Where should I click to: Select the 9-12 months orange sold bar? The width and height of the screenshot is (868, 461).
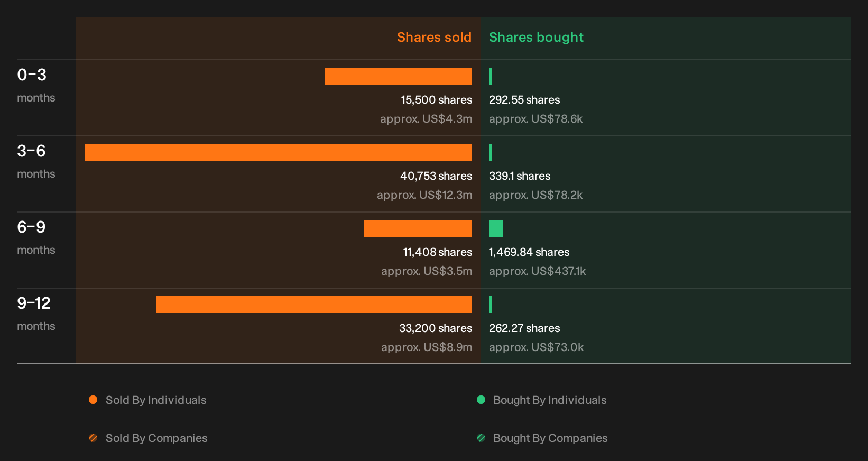(x=314, y=305)
